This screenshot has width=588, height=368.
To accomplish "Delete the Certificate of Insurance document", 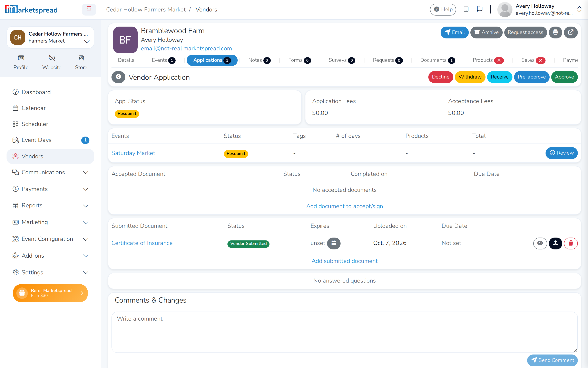I will (571, 243).
